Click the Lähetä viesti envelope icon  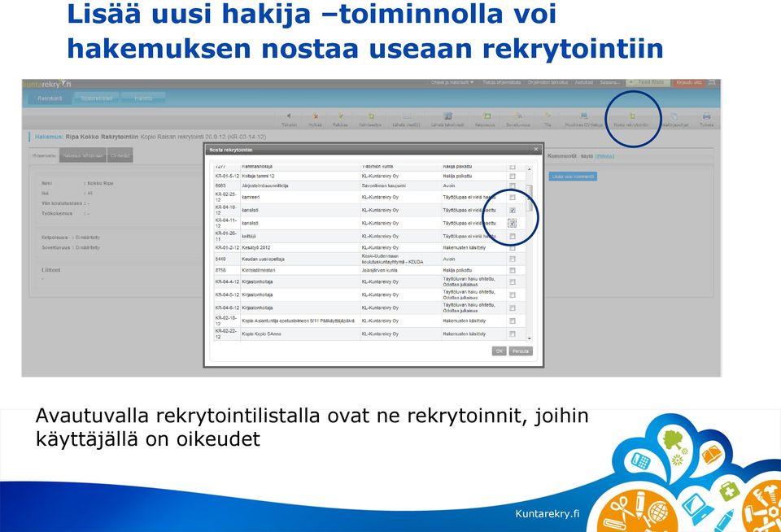coord(407,116)
